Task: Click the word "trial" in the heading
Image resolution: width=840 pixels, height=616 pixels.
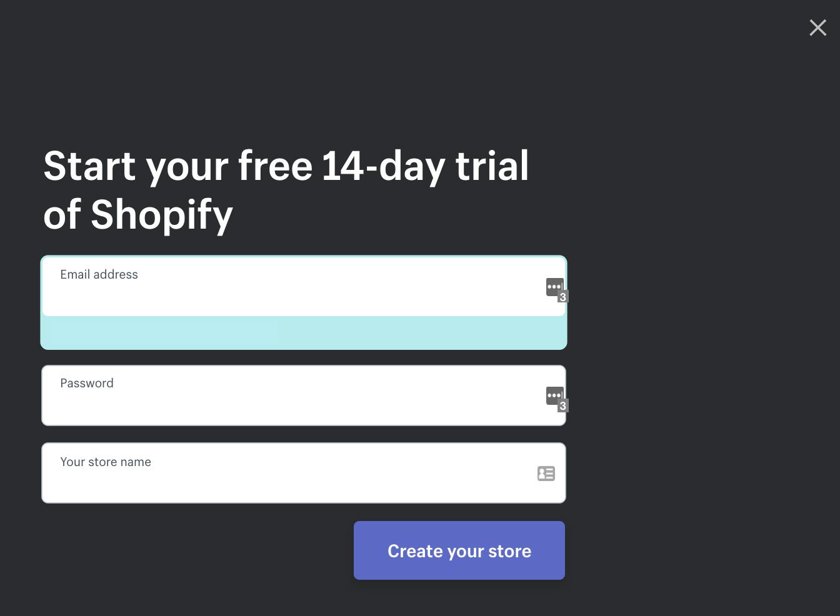Action: [492, 167]
